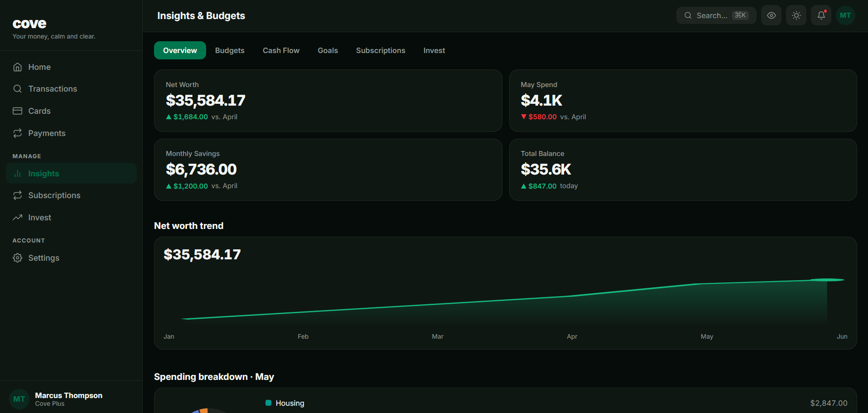This screenshot has width=868, height=413.
Task: Open Marcus Thompson profile name
Action: pyautogui.click(x=69, y=395)
